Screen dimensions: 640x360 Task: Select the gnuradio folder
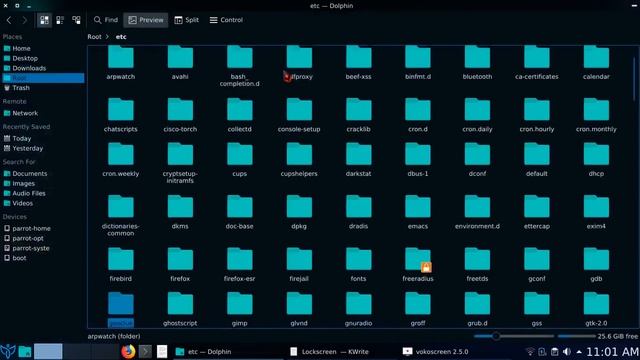(x=358, y=309)
